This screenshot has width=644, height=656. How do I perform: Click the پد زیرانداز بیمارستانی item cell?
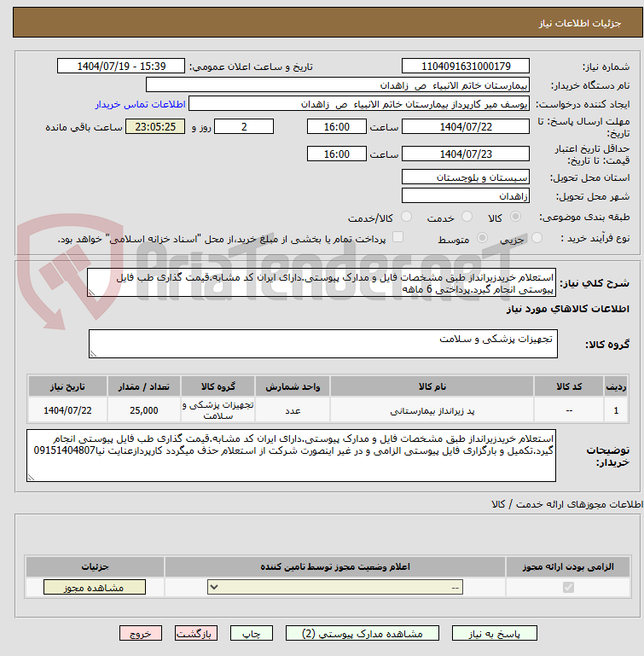point(432,410)
